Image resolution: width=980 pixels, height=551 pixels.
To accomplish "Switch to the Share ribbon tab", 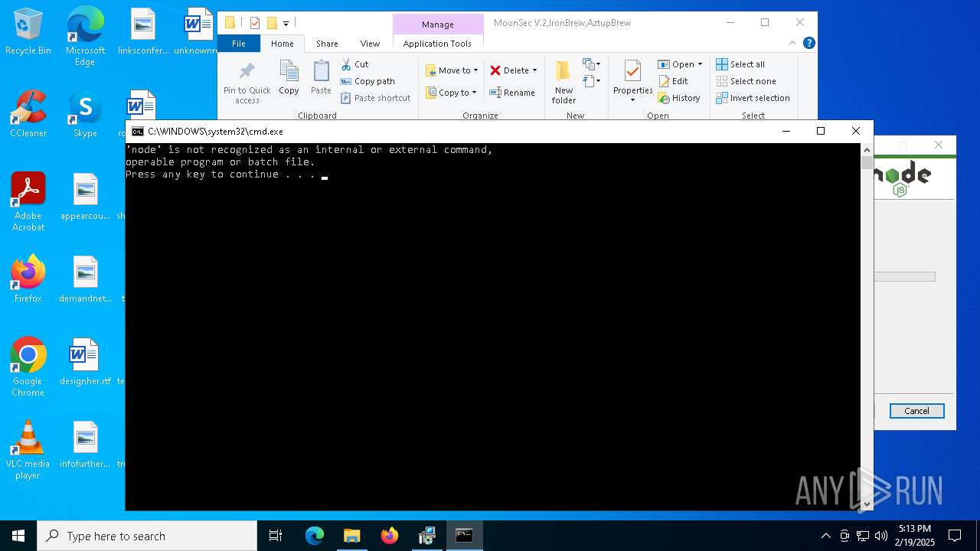I will pyautogui.click(x=327, y=44).
